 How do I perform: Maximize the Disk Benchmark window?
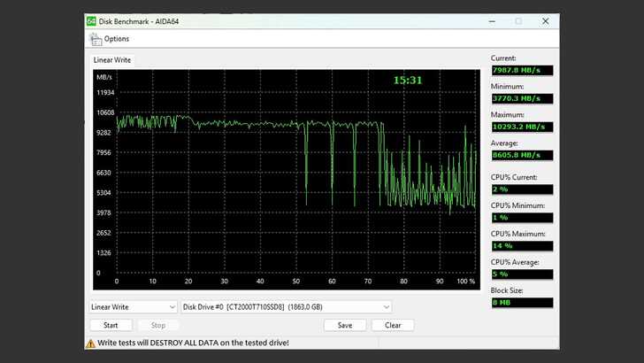click(518, 21)
